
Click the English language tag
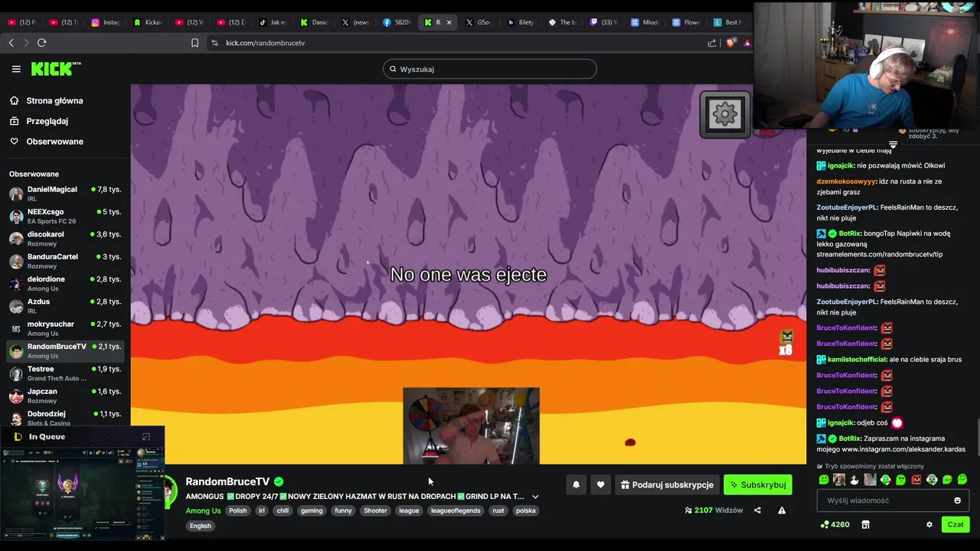point(201,526)
